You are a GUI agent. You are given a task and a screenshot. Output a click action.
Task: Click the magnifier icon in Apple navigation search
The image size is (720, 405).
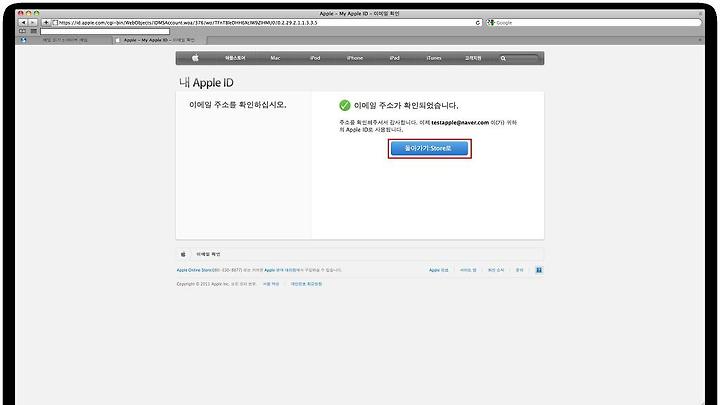(x=503, y=58)
